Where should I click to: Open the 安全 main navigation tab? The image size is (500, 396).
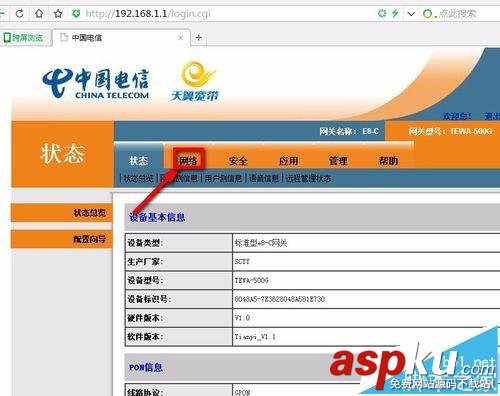click(238, 161)
